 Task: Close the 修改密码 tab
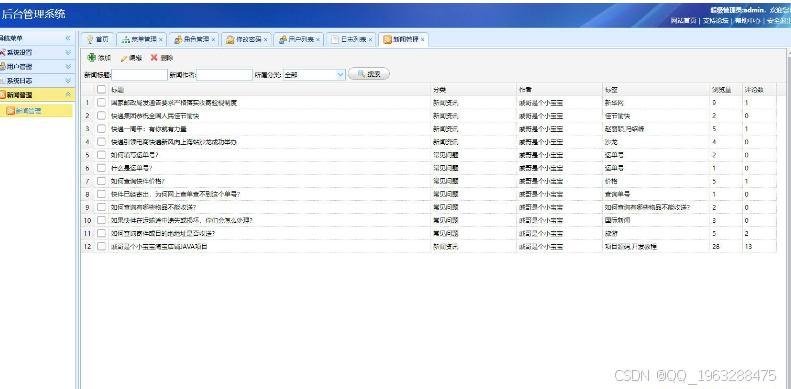(x=265, y=39)
